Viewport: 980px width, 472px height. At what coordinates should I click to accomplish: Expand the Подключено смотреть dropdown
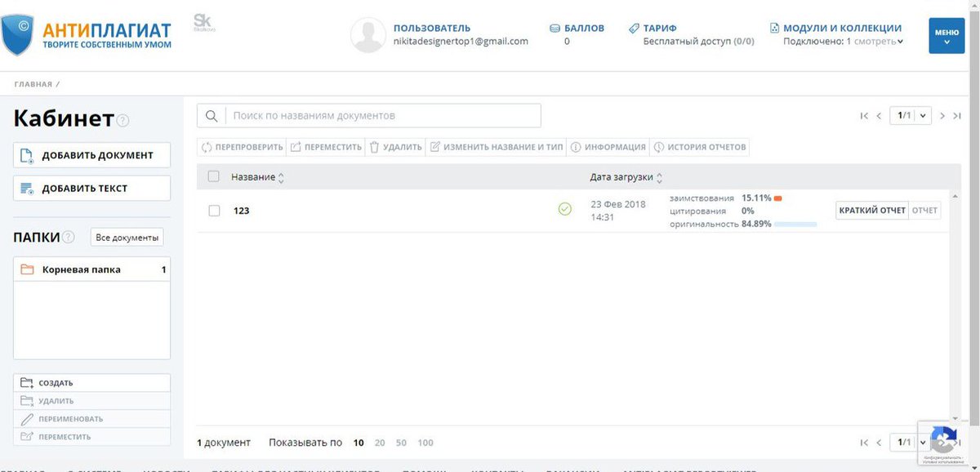(x=879, y=41)
